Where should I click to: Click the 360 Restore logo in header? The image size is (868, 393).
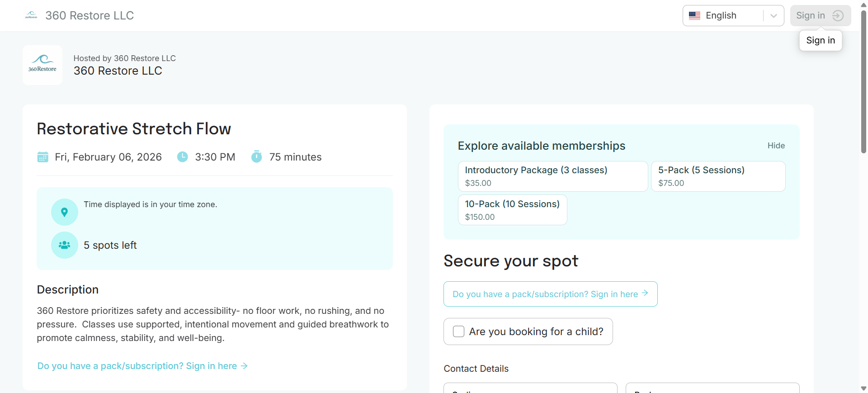tap(31, 15)
